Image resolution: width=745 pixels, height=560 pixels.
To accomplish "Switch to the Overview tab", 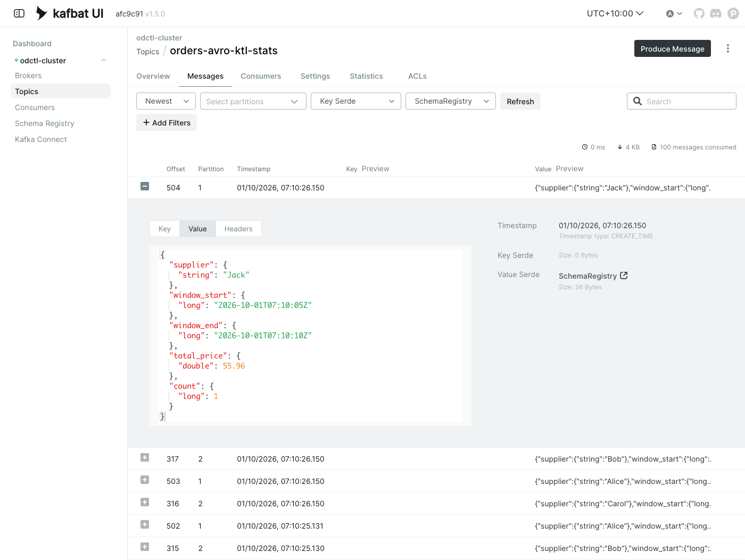I will pyautogui.click(x=153, y=76).
